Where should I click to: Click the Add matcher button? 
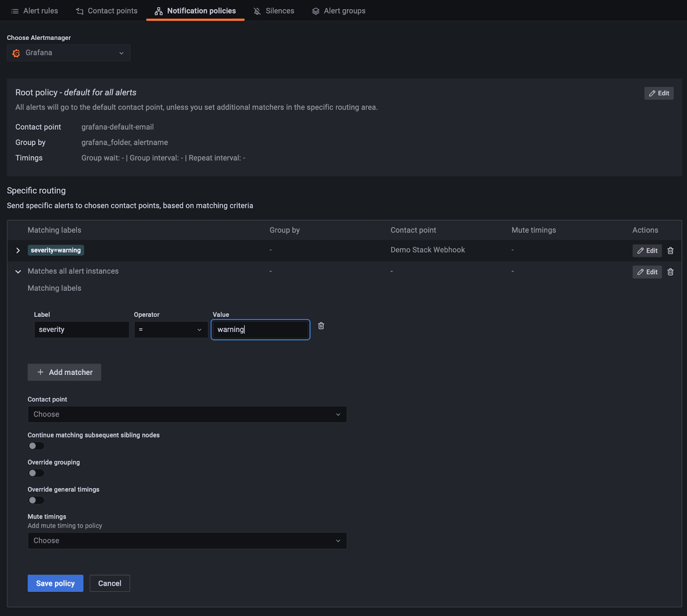pos(64,372)
